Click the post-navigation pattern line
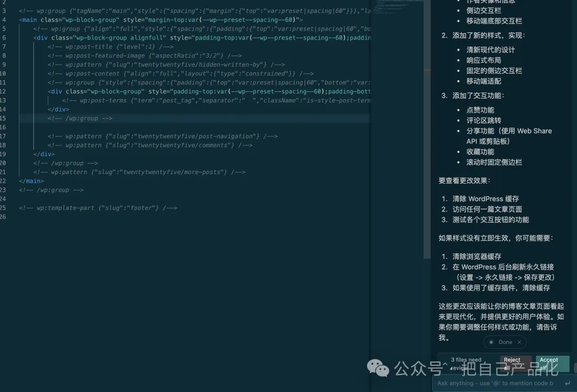Screen dimensions: 577x392 click(x=162, y=136)
